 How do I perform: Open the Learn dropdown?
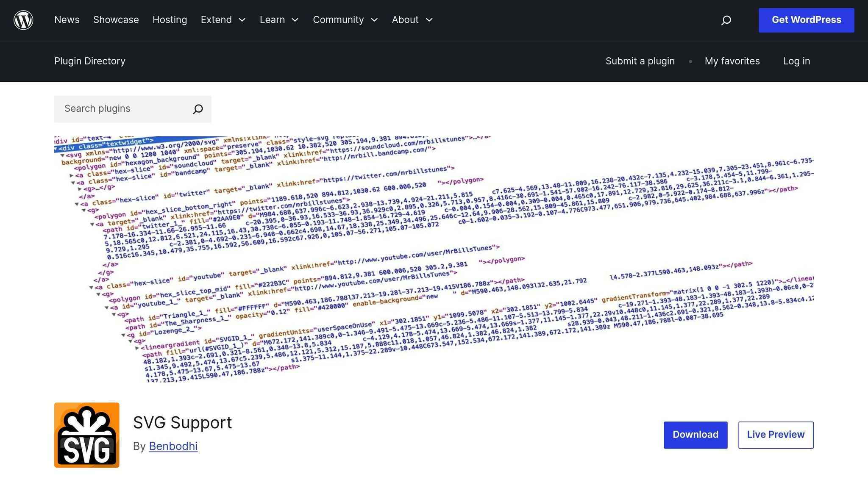[x=295, y=20]
